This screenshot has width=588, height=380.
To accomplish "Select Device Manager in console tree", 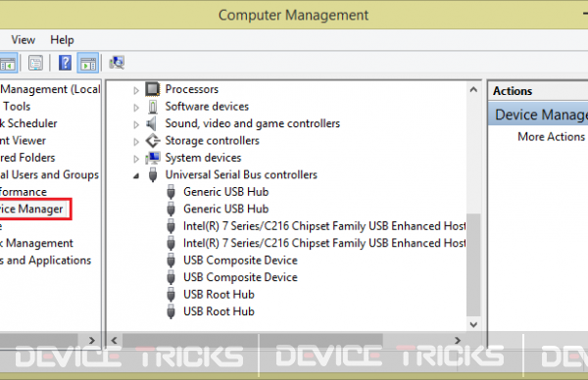I will 31,210.
